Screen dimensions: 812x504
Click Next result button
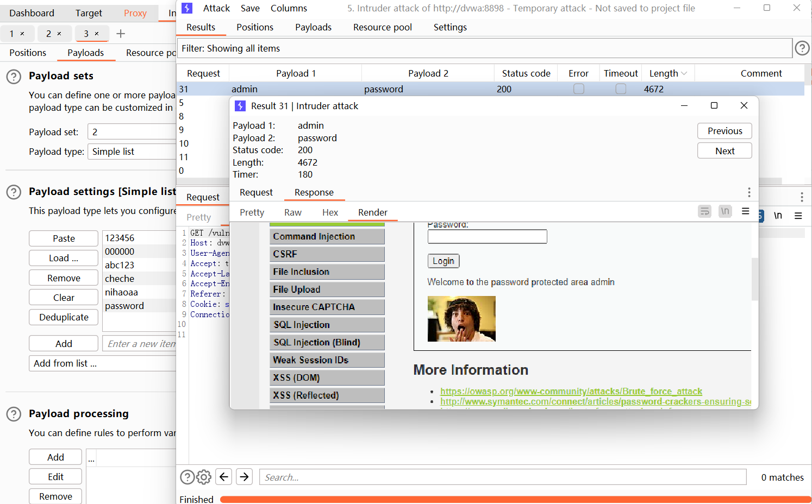click(x=724, y=151)
